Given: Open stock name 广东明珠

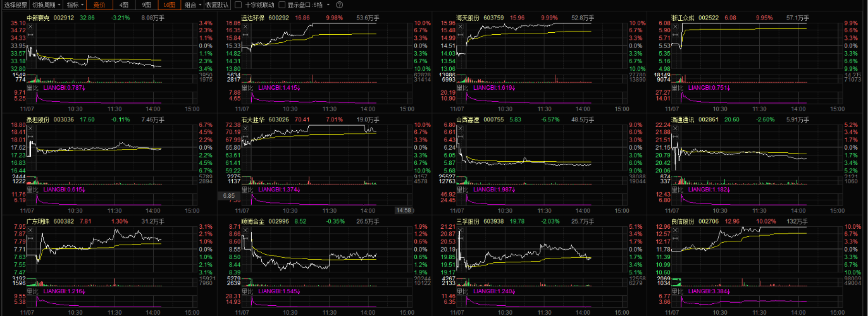Looking at the screenshot, I should click(x=37, y=221).
